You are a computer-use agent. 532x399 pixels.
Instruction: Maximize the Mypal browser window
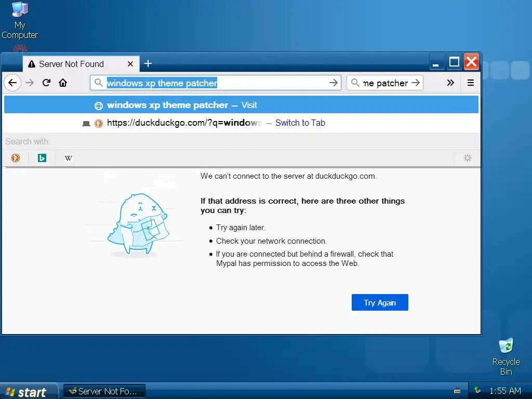[454, 62]
